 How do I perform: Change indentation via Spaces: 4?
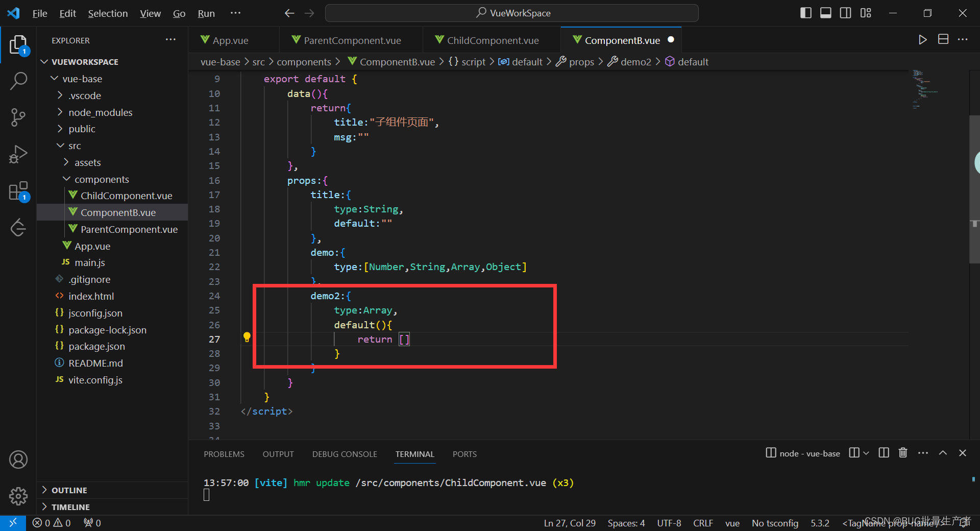tap(626, 523)
